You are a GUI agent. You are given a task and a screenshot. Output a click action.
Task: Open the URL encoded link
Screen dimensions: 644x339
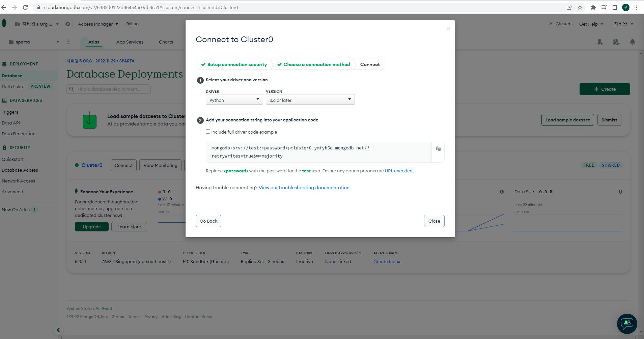(399, 171)
